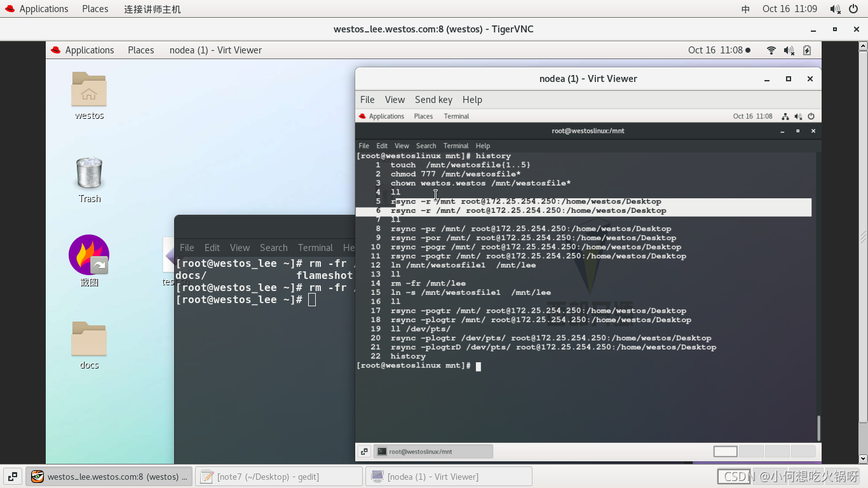Click the 中 input method indicator
The width and height of the screenshot is (868, 488).
click(x=746, y=9)
